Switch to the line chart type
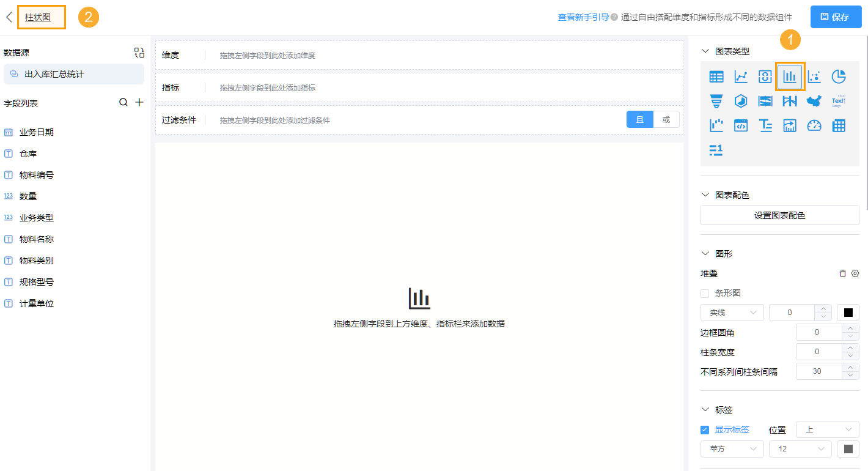The image size is (868, 471). point(740,76)
